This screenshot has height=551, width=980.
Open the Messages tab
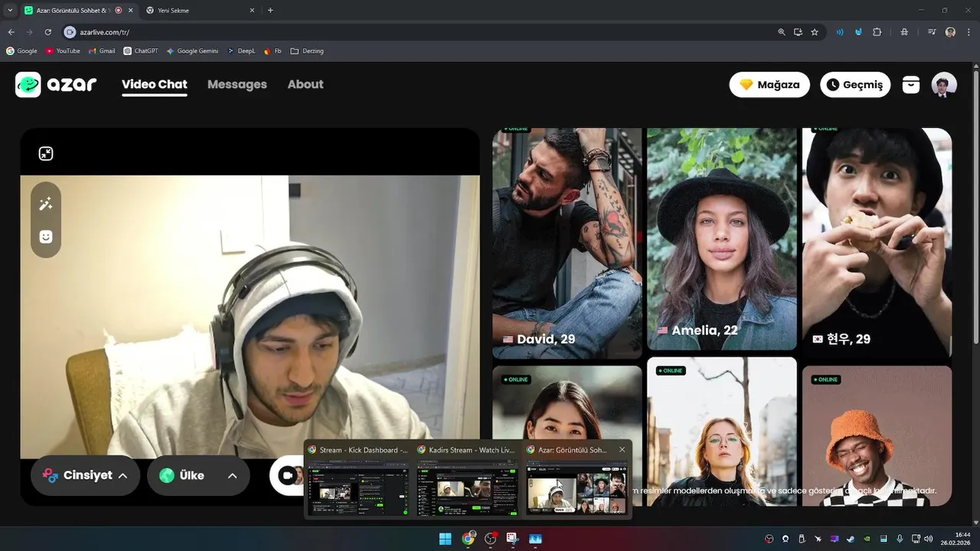[x=237, y=84]
